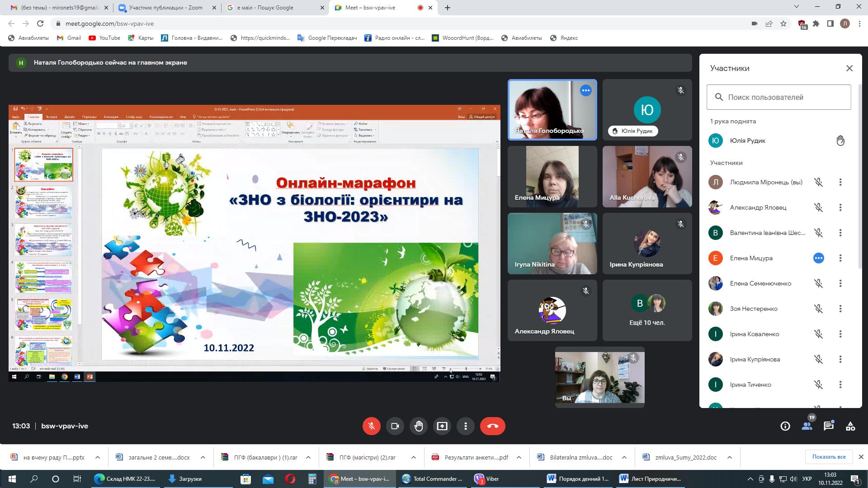Open the YouTube bookmark
This screenshot has width=868, height=488.
[x=104, y=38]
